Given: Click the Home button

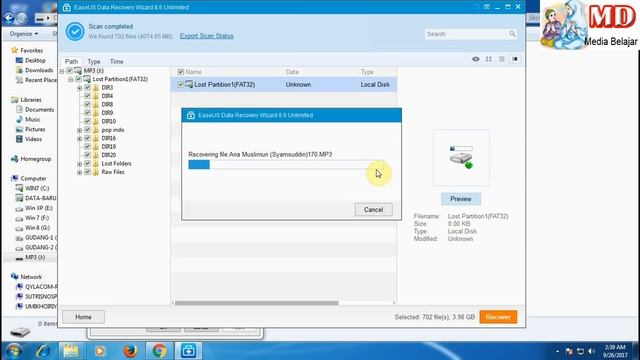Looking at the screenshot, I should point(83,317).
